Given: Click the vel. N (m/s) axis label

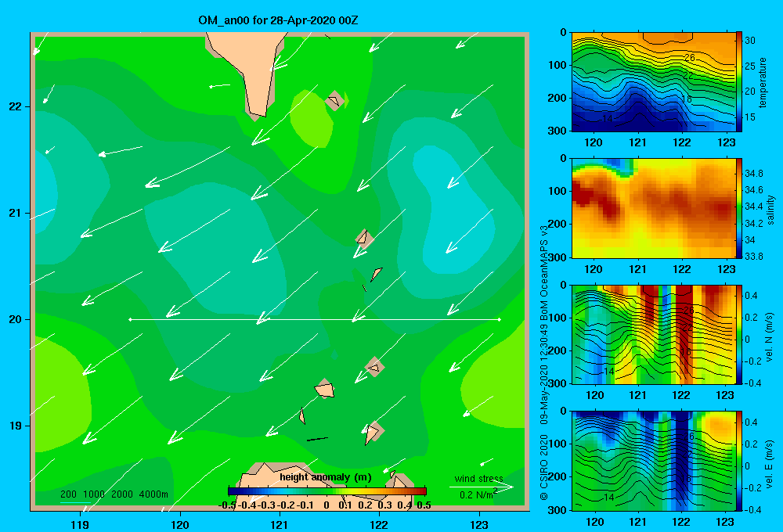Looking at the screenshot, I should pos(769,337).
